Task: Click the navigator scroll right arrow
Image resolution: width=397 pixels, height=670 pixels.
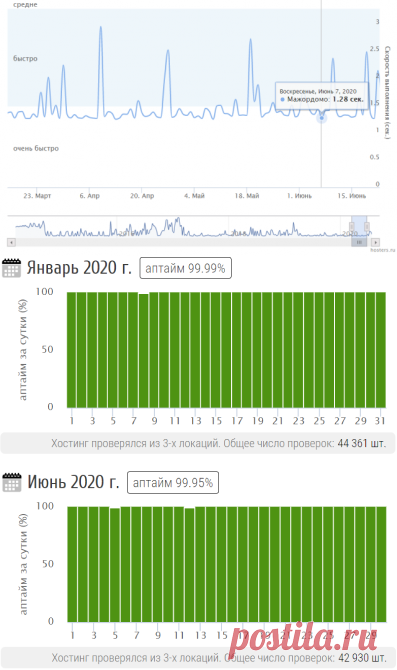Action: 375,242
